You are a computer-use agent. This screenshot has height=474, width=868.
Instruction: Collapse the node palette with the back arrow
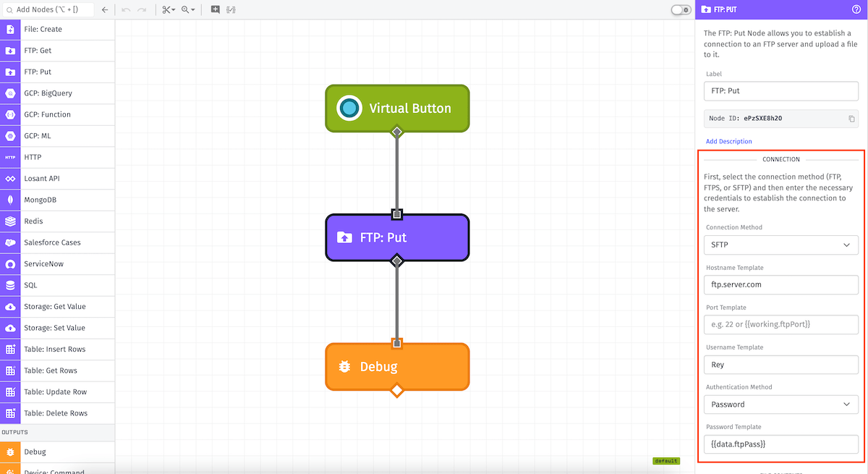coord(105,10)
